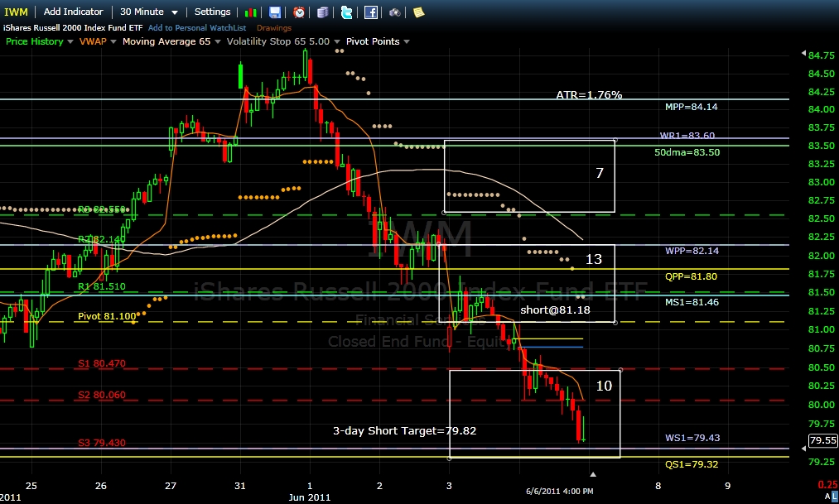The width and height of the screenshot is (839, 504).
Task: Click the annotation number 7 in upper box
Action: click(x=600, y=173)
